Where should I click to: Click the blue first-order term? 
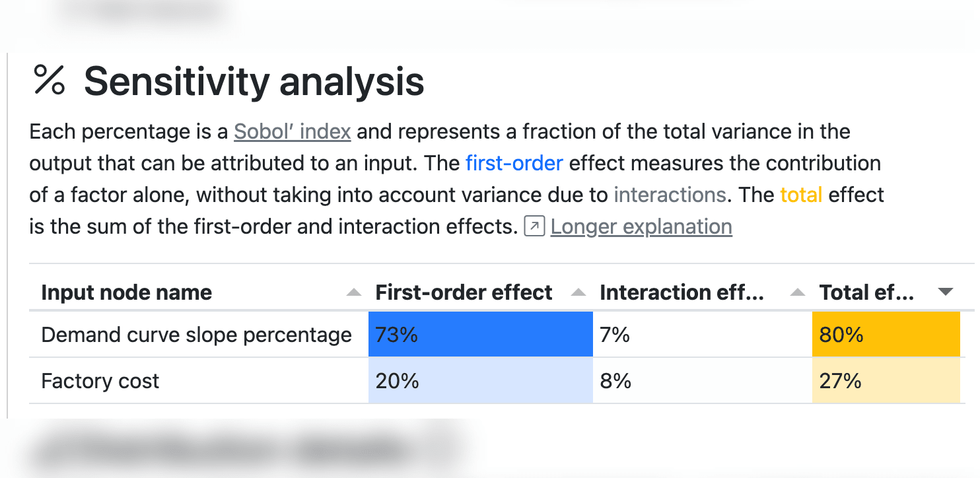click(x=514, y=163)
